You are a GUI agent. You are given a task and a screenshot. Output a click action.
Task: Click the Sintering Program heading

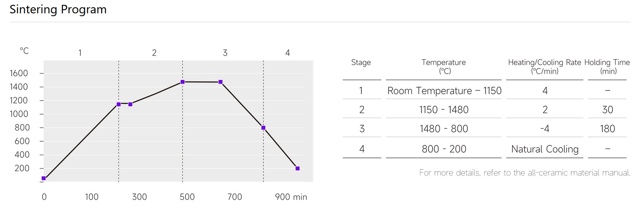58,10
